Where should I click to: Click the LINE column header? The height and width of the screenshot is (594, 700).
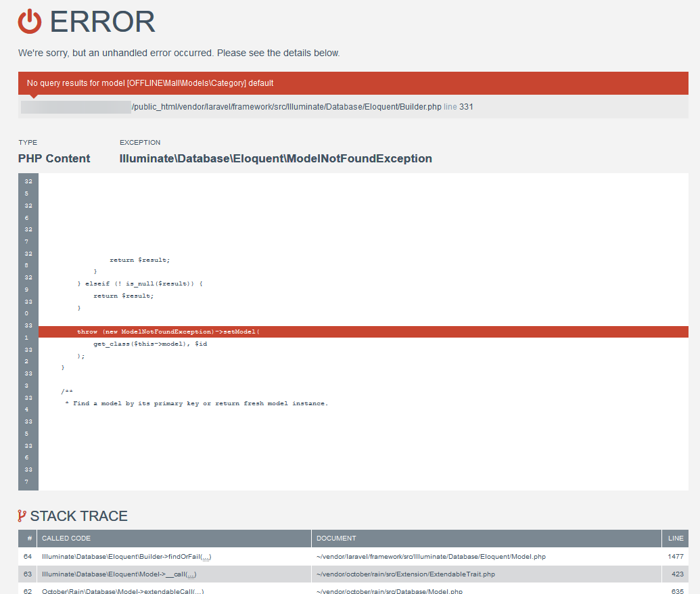point(675,538)
